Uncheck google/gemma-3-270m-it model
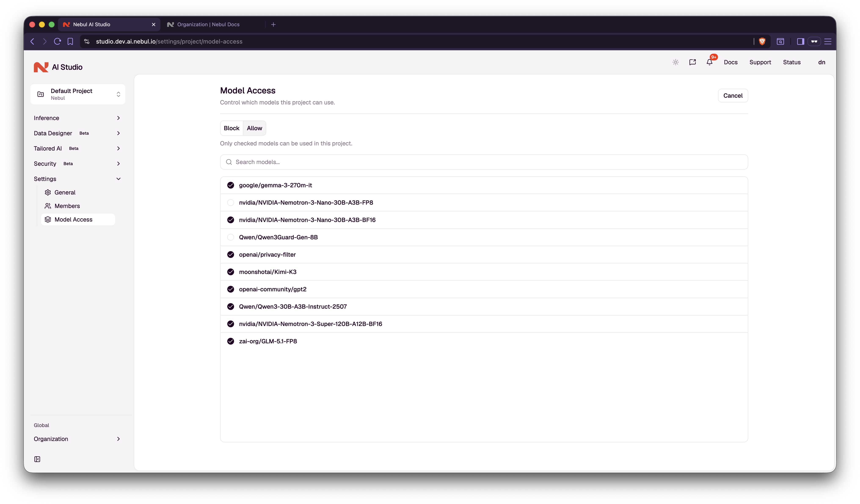The width and height of the screenshot is (860, 504). [231, 185]
